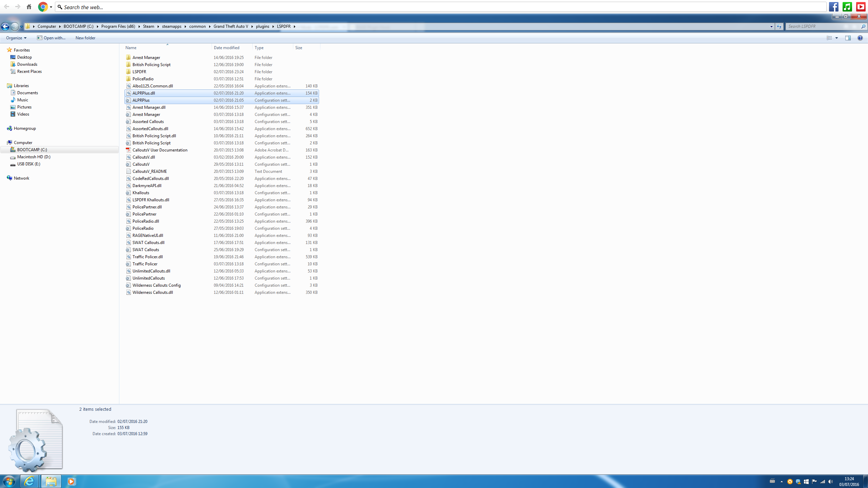
Task: Sort files by the Date modified column
Action: click(x=226, y=48)
